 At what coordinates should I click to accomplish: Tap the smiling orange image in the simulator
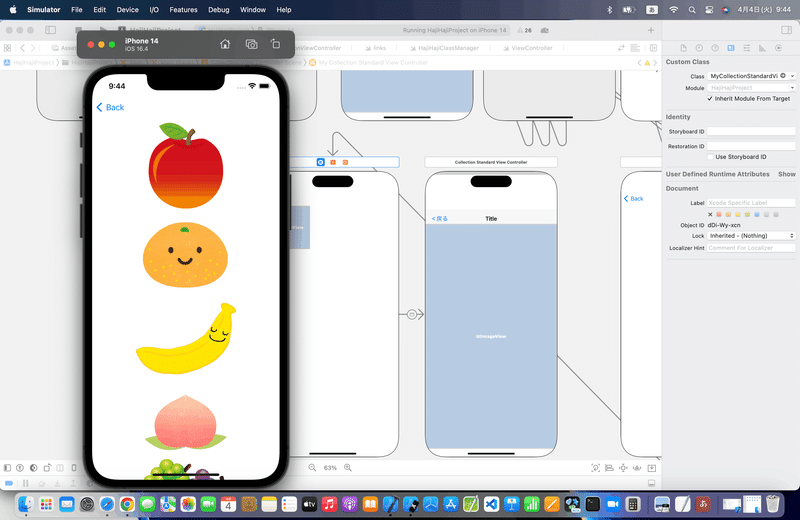[185, 255]
